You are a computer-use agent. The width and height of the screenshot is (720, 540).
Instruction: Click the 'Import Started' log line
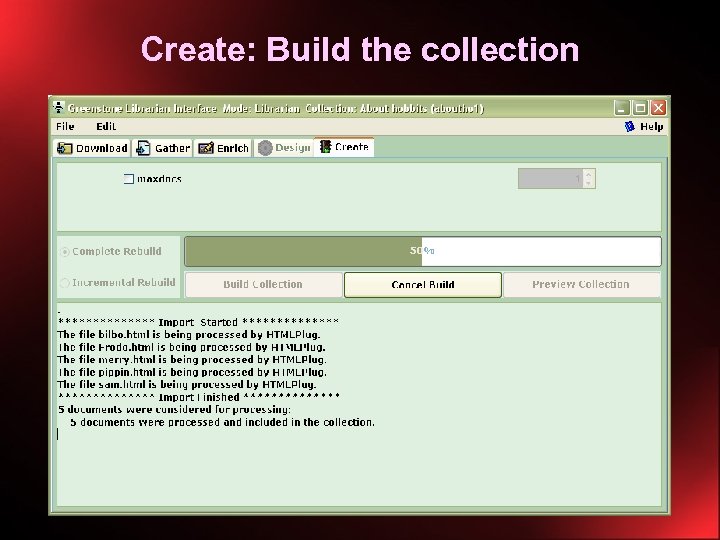tap(198, 322)
